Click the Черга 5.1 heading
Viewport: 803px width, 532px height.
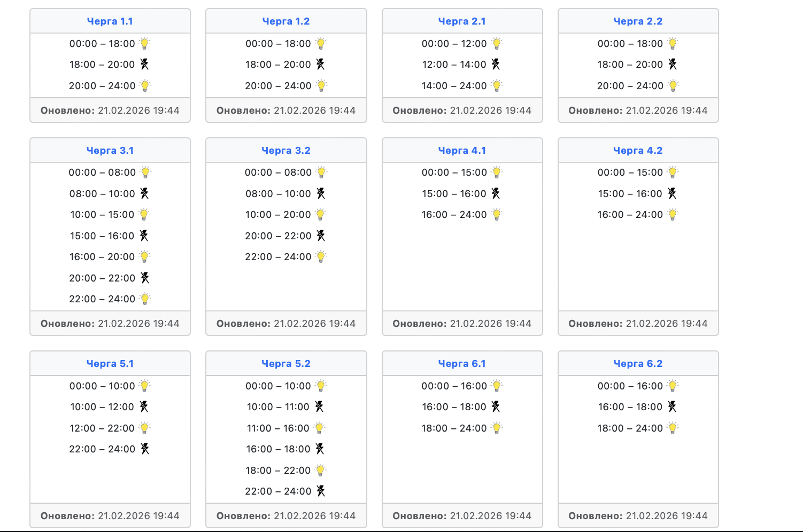point(110,364)
